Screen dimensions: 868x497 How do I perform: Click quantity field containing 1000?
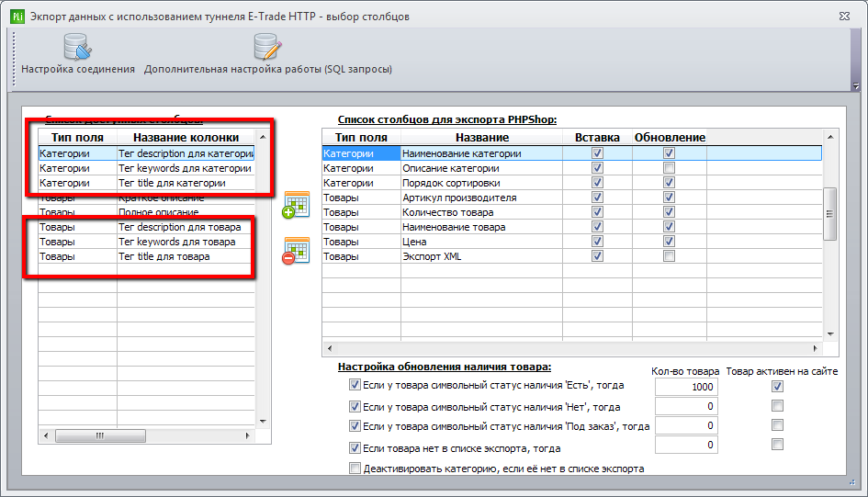686,387
